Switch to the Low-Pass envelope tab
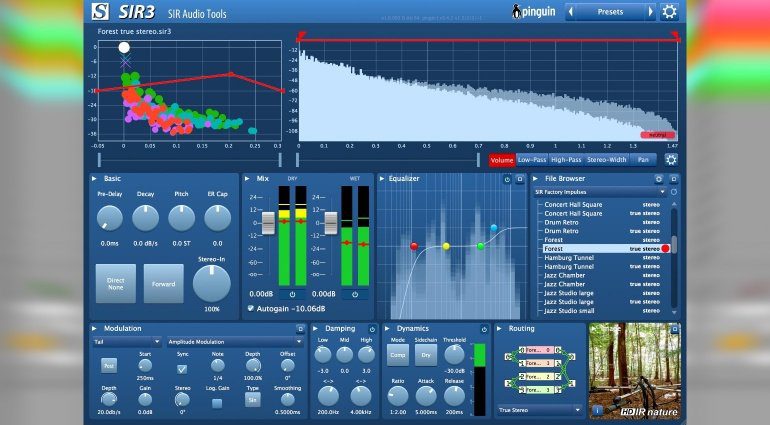 [531, 159]
